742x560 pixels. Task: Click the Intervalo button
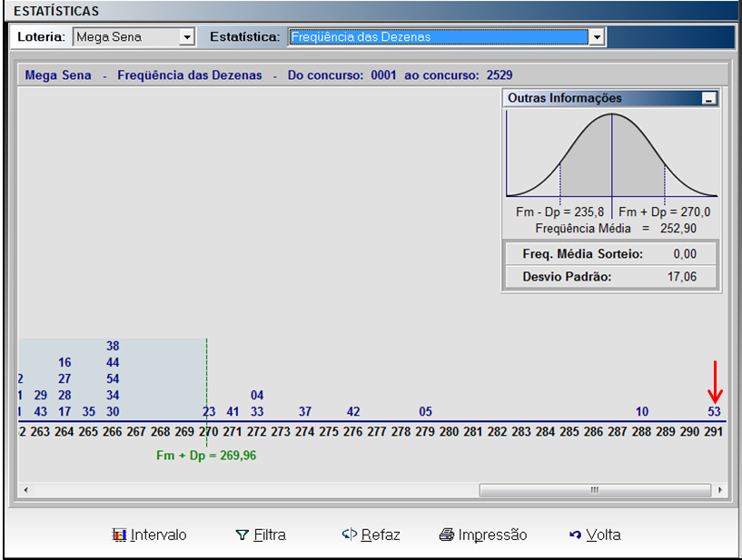click(x=149, y=535)
